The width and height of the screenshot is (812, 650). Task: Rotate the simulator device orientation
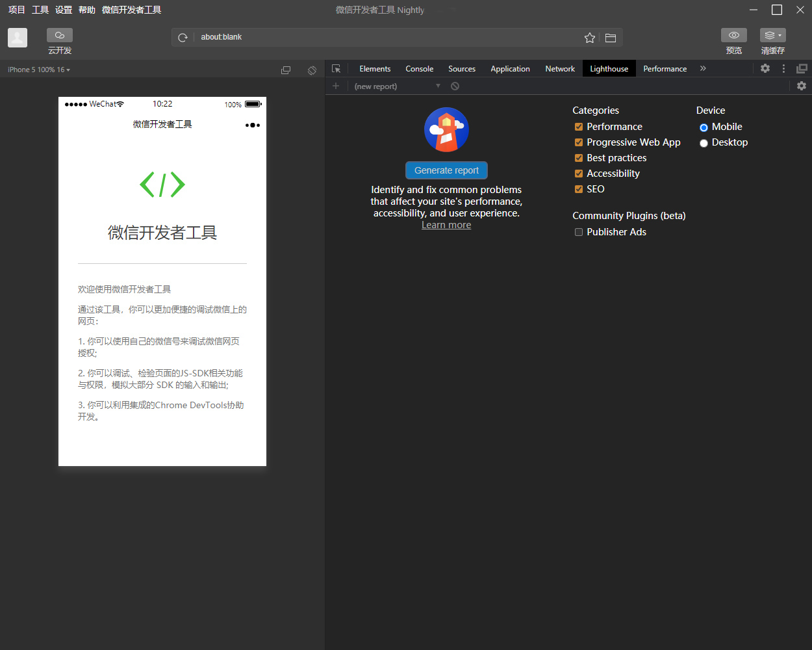pos(312,70)
